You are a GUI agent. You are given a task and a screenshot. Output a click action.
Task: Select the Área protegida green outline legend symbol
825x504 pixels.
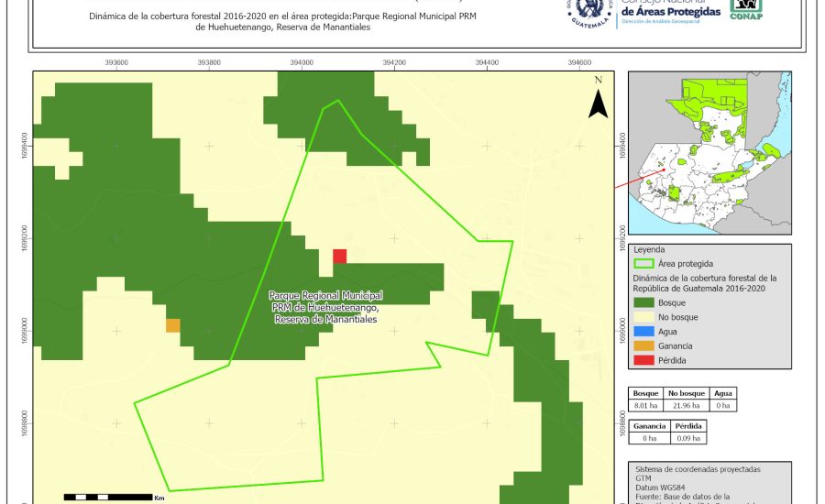pos(648,263)
